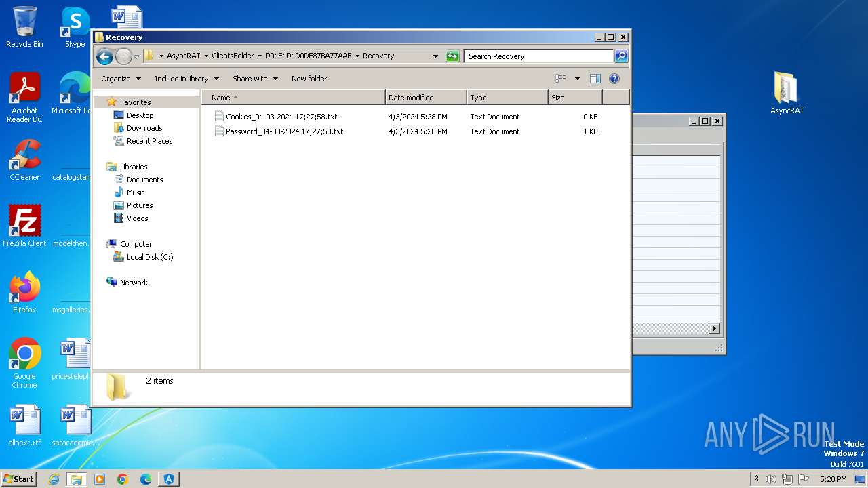Open Chrome from the taskbar

pos(123,479)
